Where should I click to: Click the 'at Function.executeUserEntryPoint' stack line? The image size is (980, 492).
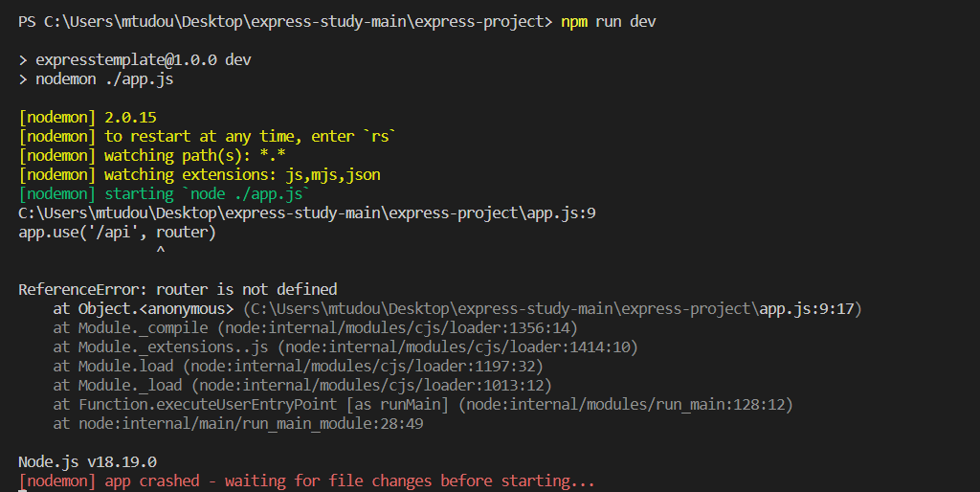pos(423,405)
